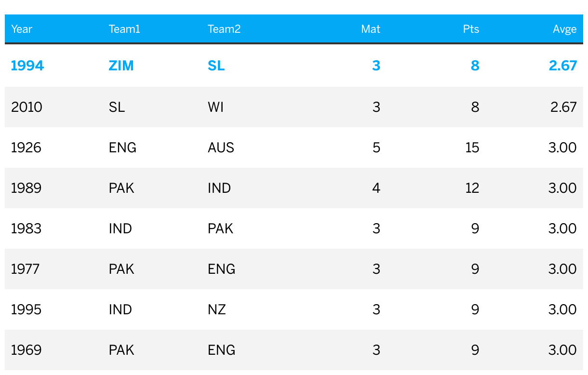Sort by the Pts column header

pos(471,29)
